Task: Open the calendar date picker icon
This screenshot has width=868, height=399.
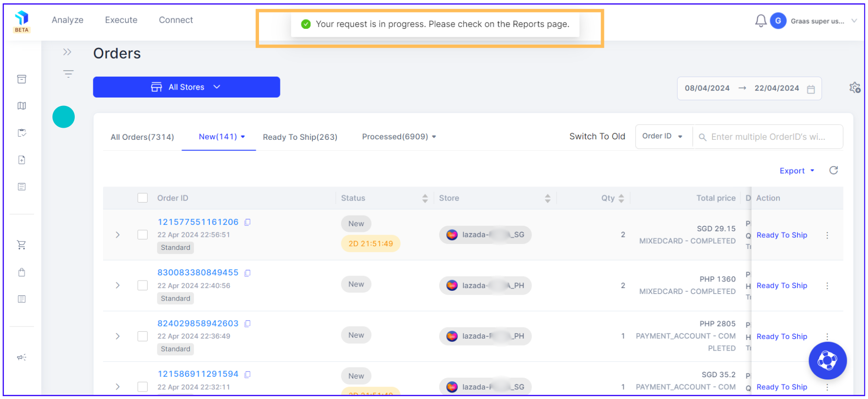Action: click(811, 89)
